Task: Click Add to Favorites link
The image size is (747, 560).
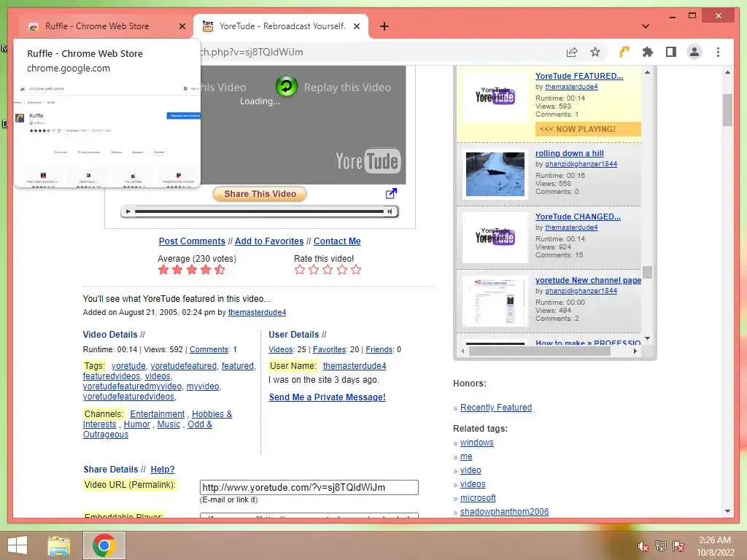Action: click(269, 241)
